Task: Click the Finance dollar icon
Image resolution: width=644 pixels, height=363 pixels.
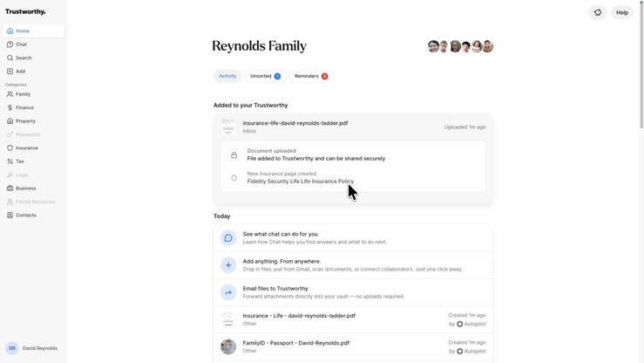Action: pyautogui.click(x=10, y=108)
